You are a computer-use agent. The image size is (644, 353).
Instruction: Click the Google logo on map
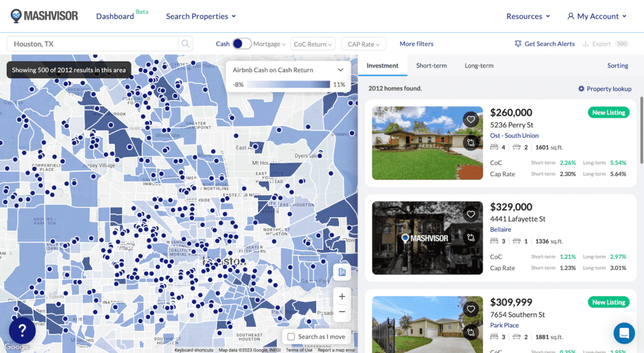[17, 347]
